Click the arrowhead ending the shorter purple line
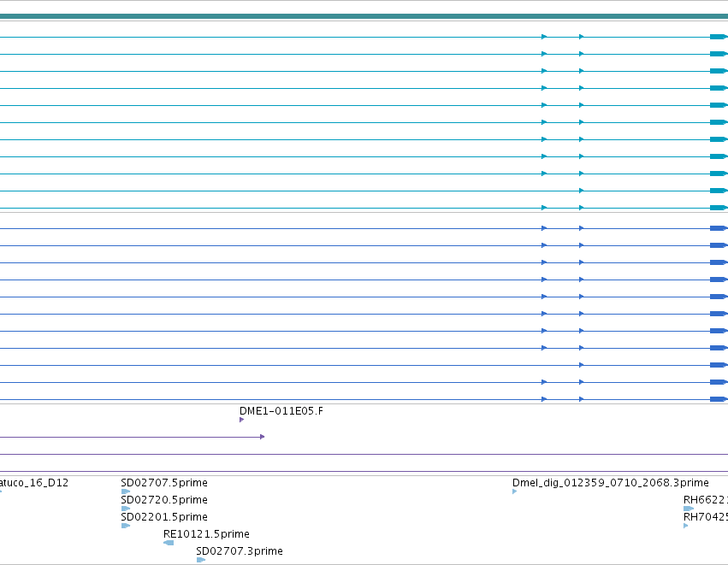This screenshot has width=728, height=565. pos(263,437)
